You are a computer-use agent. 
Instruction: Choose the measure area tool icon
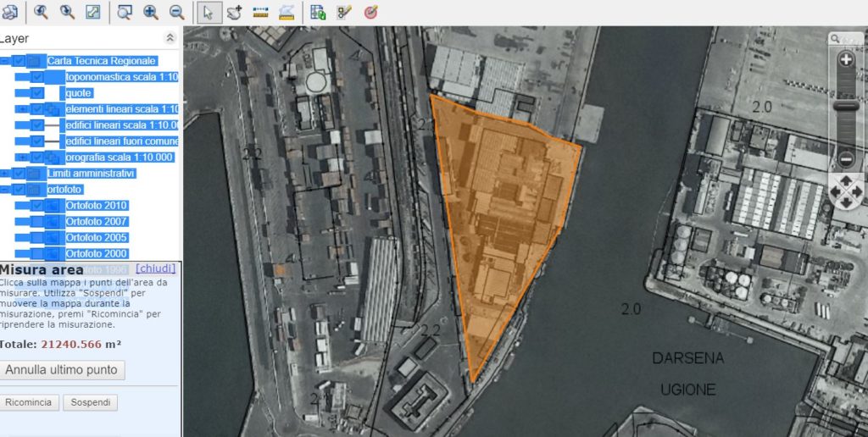click(287, 12)
